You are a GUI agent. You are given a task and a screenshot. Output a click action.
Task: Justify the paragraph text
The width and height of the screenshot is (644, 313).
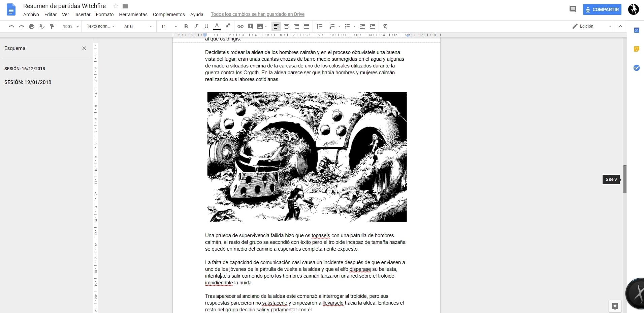[307, 26]
